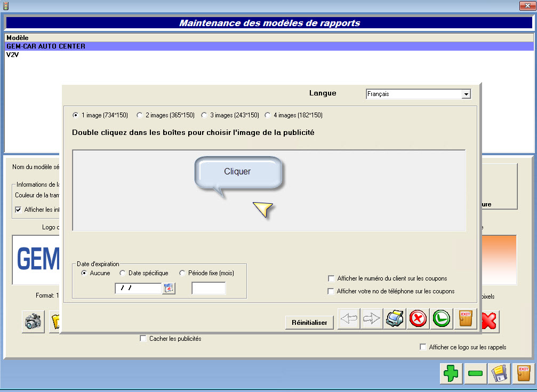Screen dimensions: 537x392
Task: Click the Réinitialiser button
Action: tap(309, 323)
